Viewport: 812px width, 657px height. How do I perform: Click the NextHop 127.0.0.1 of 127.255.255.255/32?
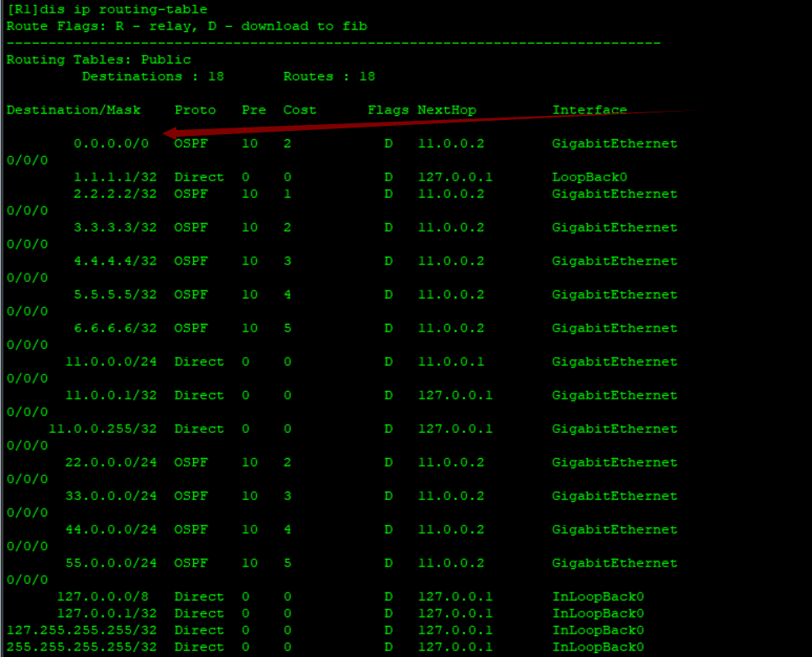click(x=455, y=631)
